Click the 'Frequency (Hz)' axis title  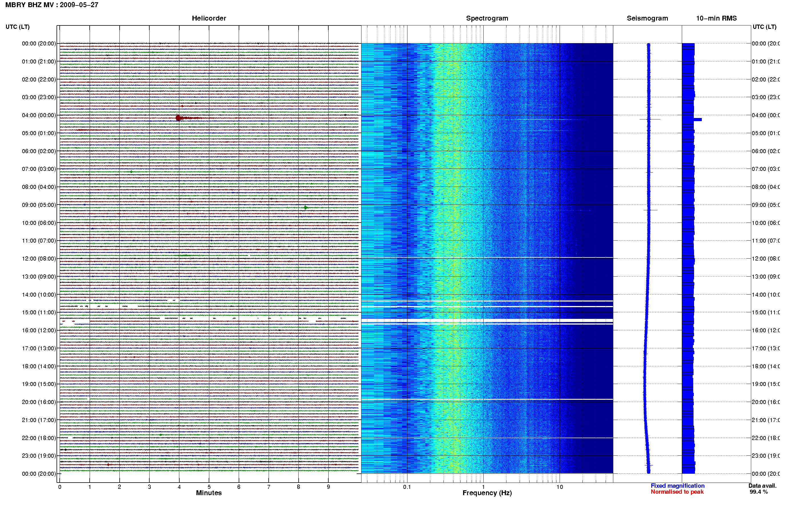coord(487,493)
